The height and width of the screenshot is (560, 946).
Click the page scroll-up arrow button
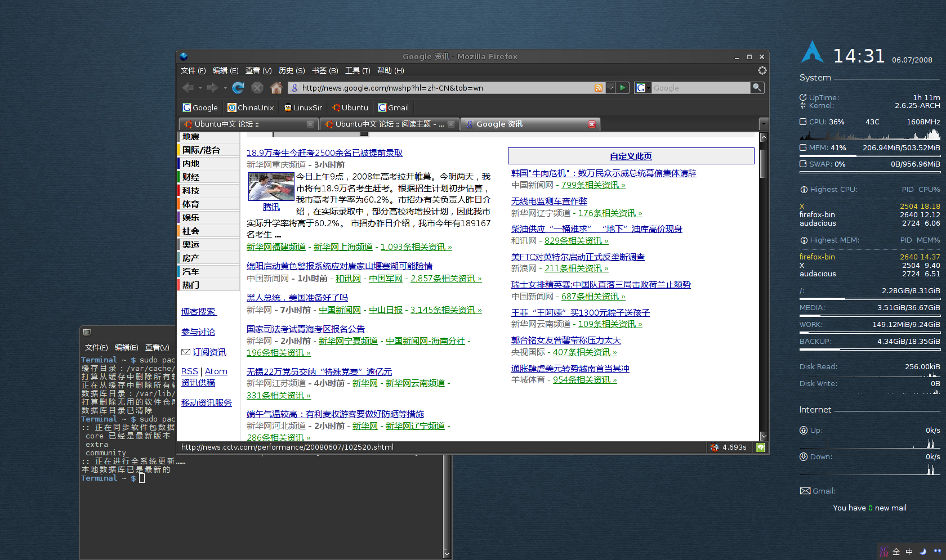764,137
